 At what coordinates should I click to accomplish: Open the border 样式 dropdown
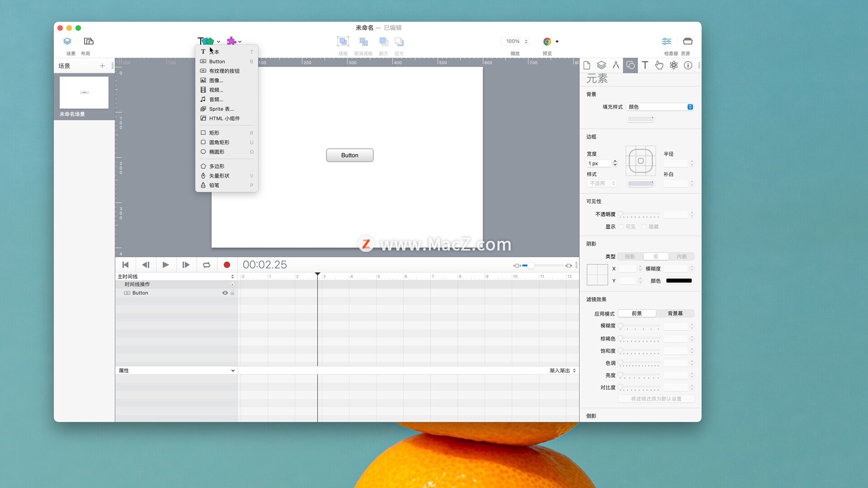602,183
